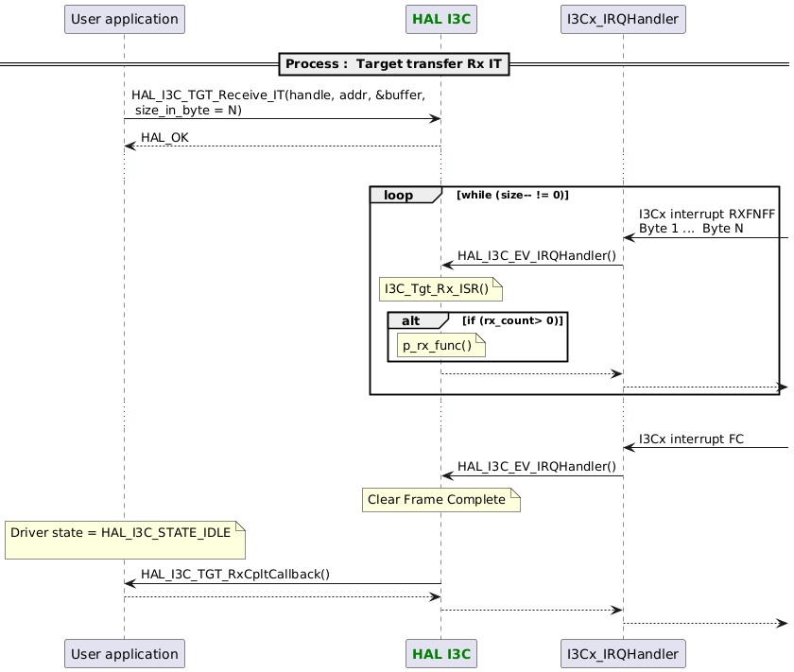The height and width of the screenshot is (672, 794).
Task: Click the I3Cx_IRQHandler participant box
Action: pyautogui.click(x=622, y=19)
